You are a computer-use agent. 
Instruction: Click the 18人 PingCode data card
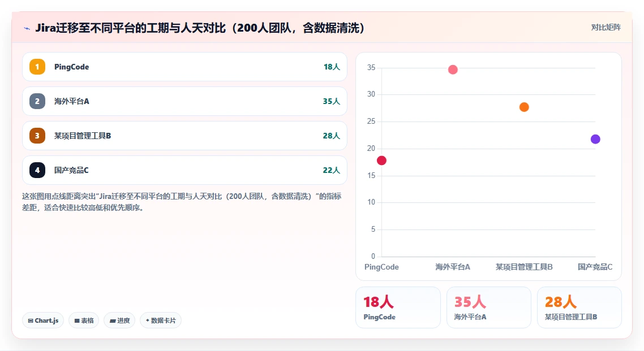[398, 307]
